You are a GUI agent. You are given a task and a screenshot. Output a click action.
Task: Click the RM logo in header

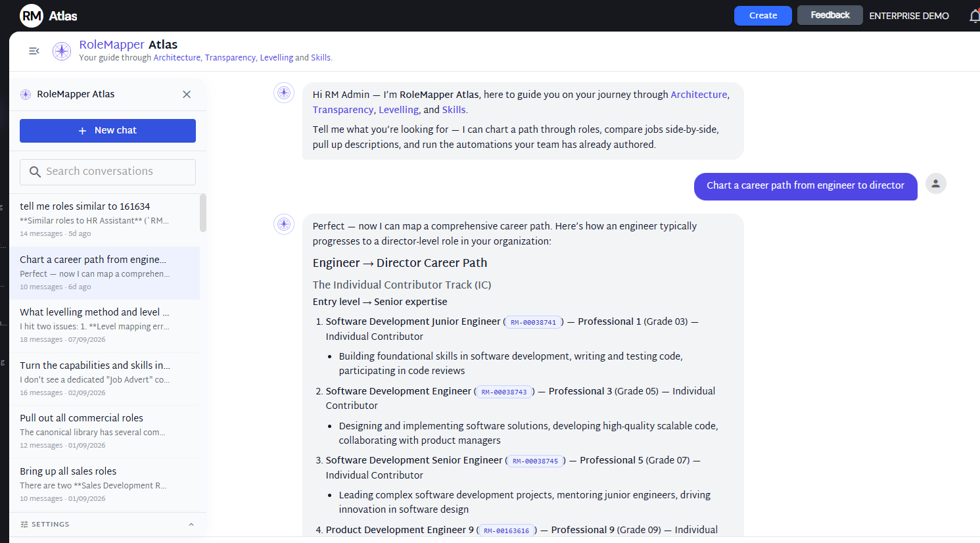click(x=32, y=16)
